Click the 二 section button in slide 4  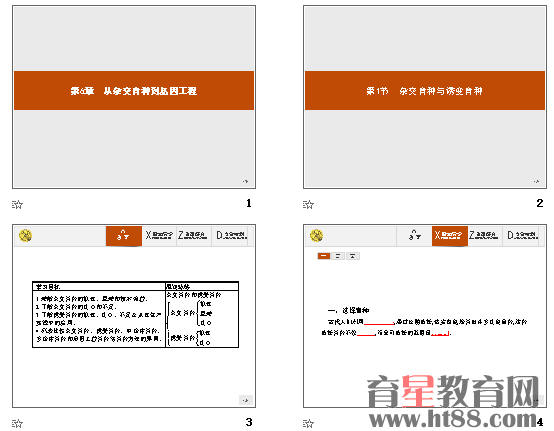(x=338, y=256)
